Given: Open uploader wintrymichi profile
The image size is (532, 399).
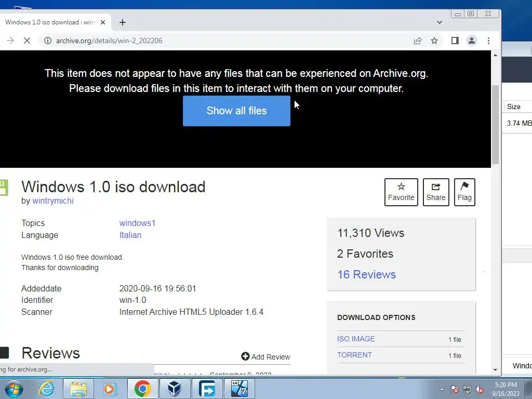Looking at the screenshot, I should point(52,201).
